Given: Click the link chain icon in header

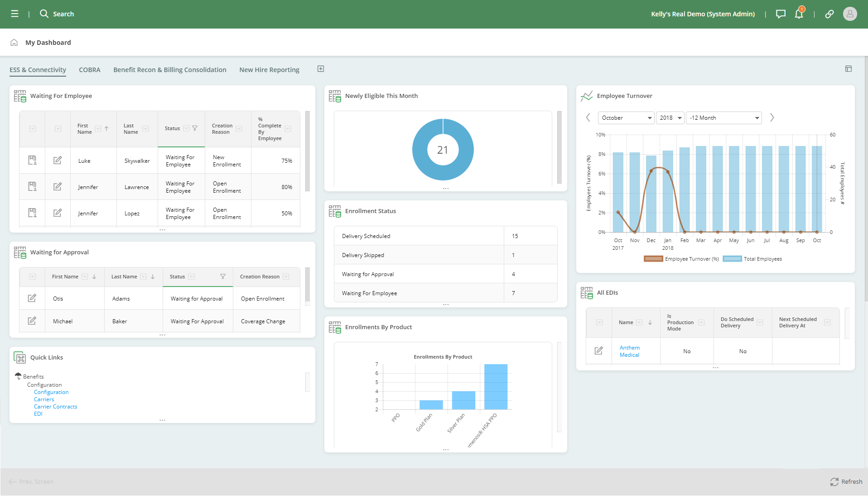Looking at the screenshot, I should (x=829, y=14).
